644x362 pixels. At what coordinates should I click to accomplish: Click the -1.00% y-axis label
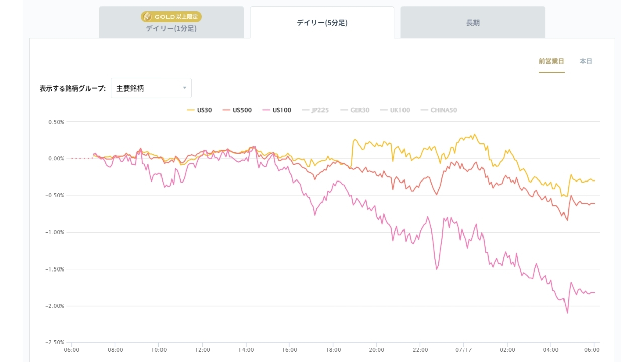(55, 232)
